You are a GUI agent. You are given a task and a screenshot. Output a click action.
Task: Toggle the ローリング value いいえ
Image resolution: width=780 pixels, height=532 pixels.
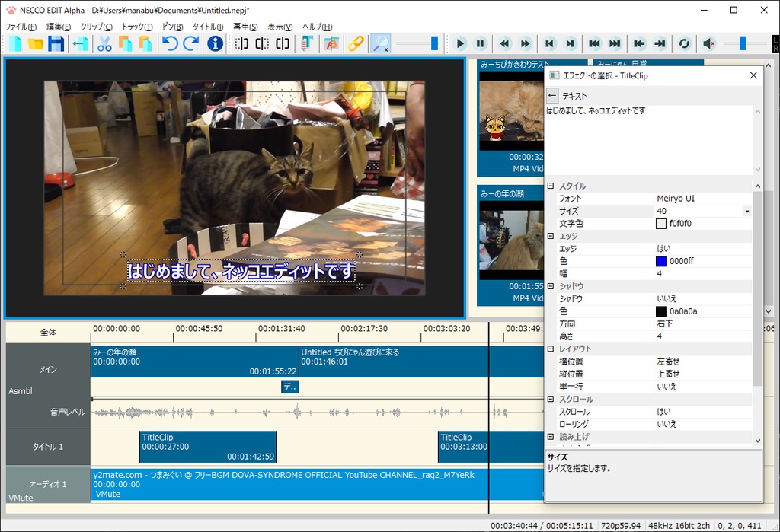click(667, 424)
